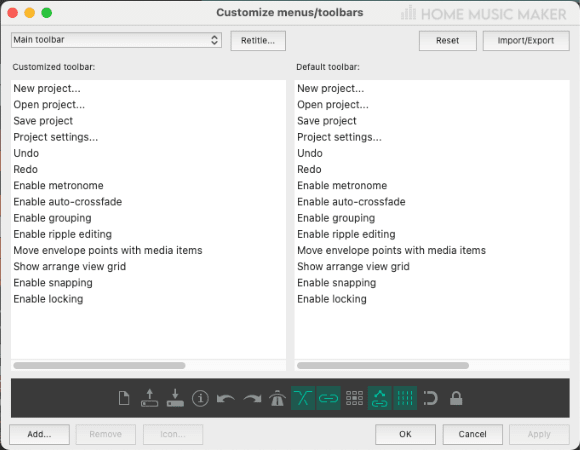Click the New project page icon in toolbar preview
The width and height of the screenshot is (580, 450).
click(x=124, y=398)
